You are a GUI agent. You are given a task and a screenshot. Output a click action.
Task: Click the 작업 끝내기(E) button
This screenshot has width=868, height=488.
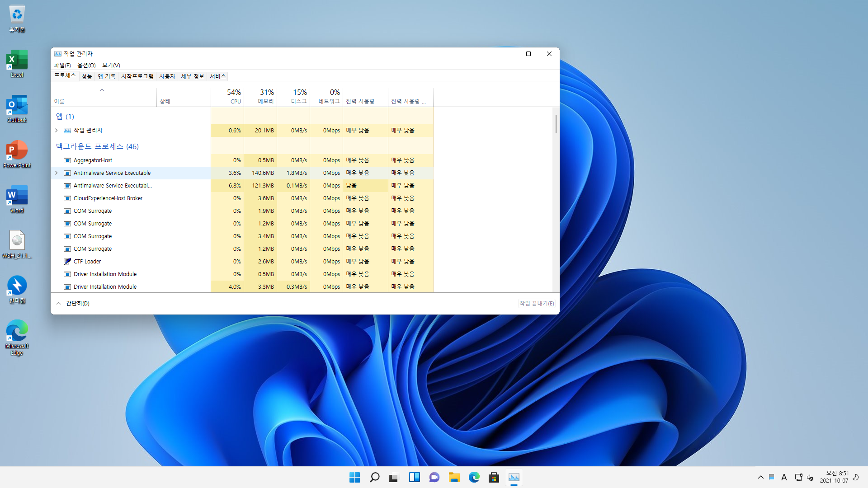(537, 303)
